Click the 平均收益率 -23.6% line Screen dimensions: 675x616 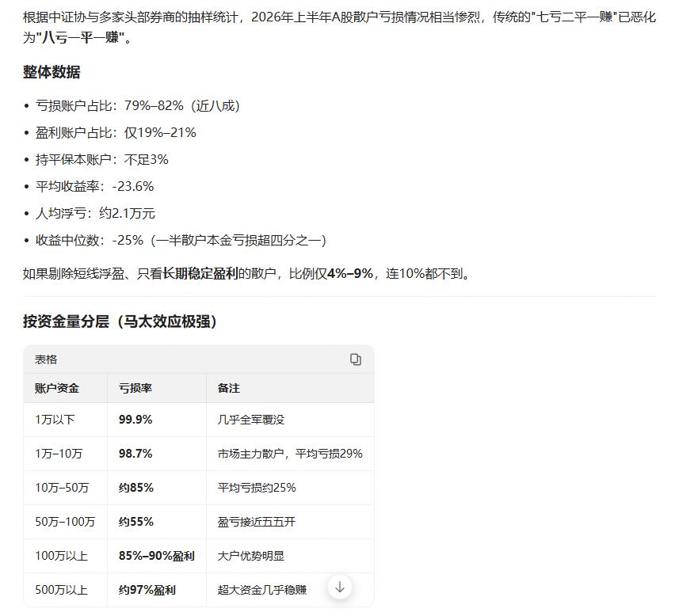(x=94, y=186)
